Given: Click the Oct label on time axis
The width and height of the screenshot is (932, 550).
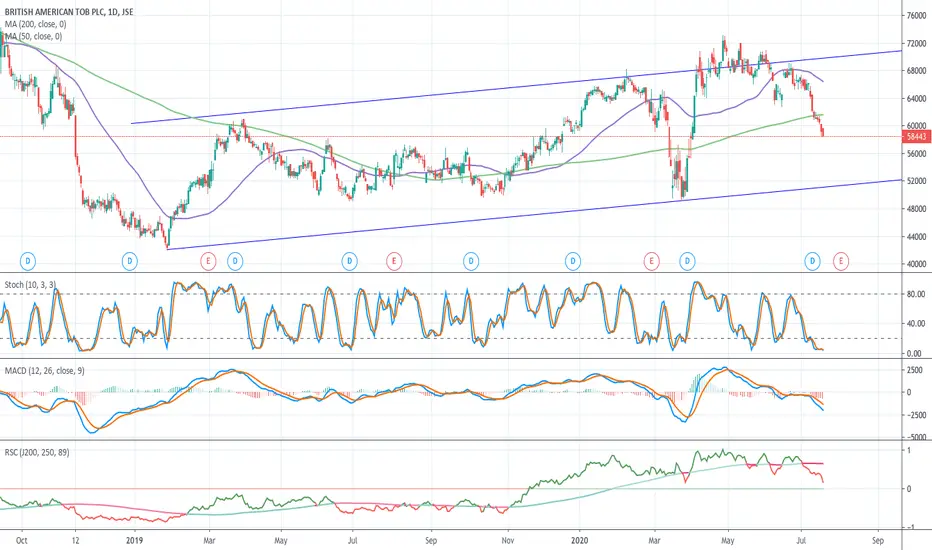Looking at the screenshot, I should click(x=22, y=540).
